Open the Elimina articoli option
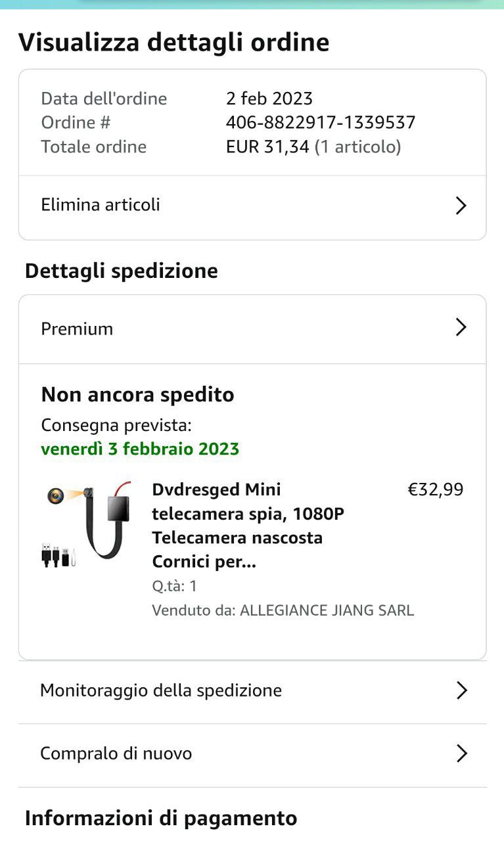Screen dimensions: 504x841 coord(101,205)
